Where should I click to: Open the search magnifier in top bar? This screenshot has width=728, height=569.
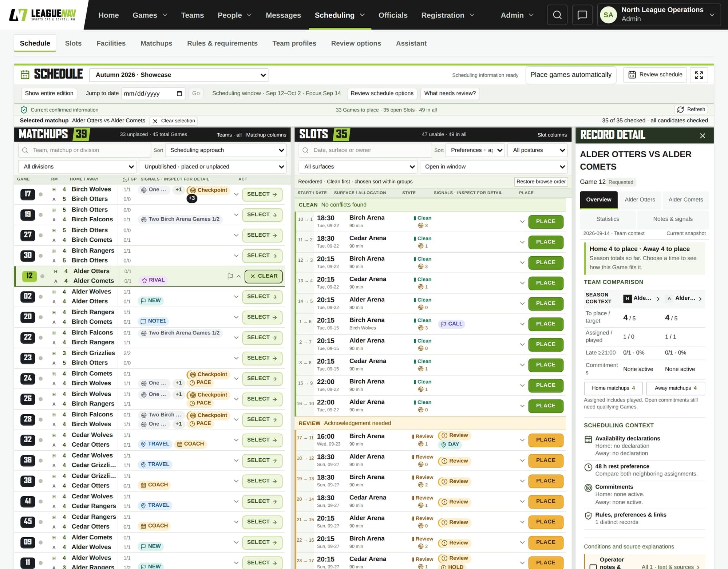[557, 15]
